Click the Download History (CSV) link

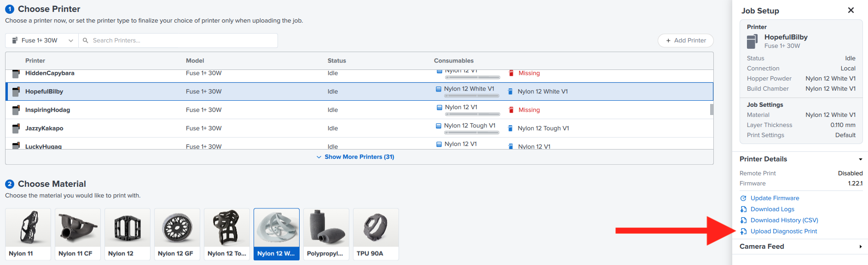point(784,220)
